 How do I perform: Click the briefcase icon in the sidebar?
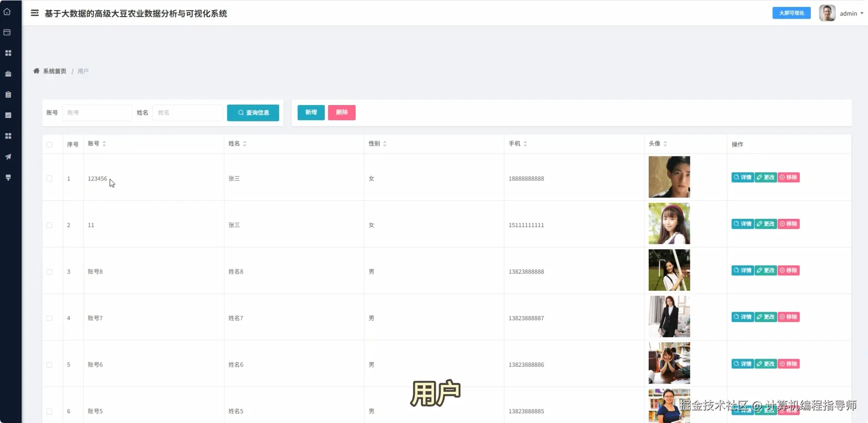(8, 73)
